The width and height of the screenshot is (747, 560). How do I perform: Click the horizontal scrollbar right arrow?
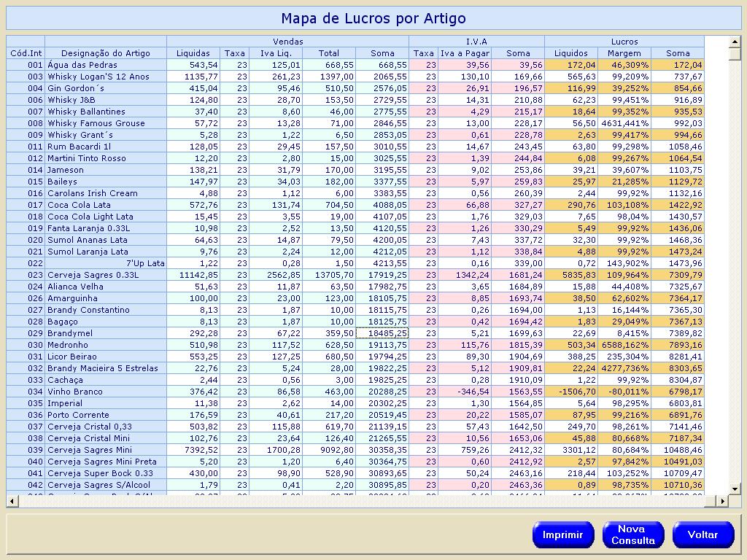point(722,501)
